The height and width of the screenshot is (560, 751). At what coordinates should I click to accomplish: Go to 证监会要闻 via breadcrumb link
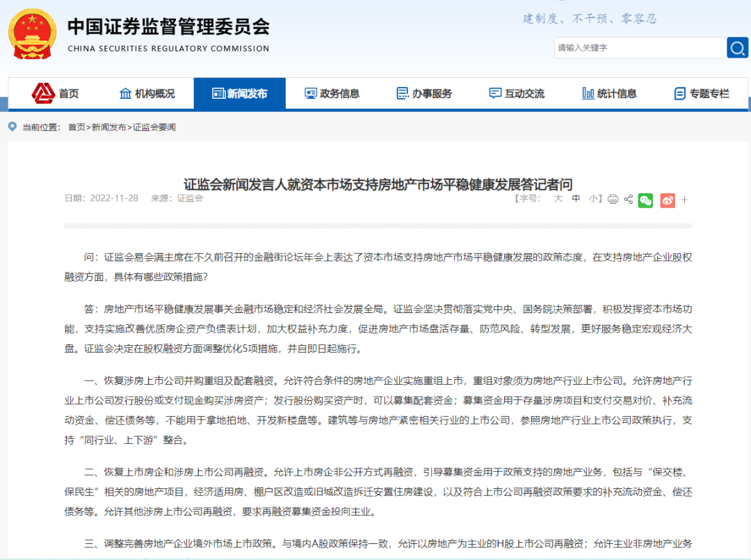click(x=154, y=127)
